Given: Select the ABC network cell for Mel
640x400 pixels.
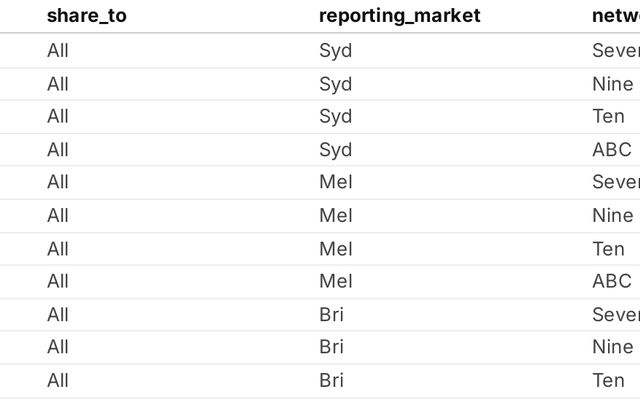Looking at the screenshot, I should (611, 281).
